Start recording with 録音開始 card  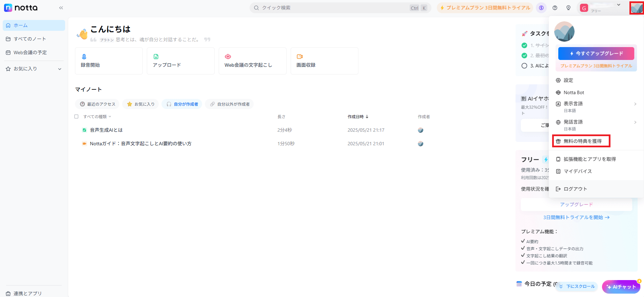109,61
